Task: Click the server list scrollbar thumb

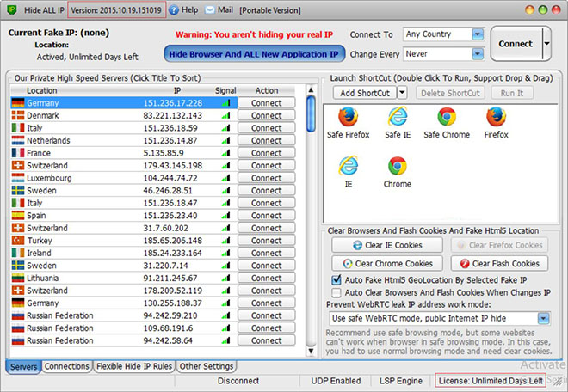Action: pos(311,113)
